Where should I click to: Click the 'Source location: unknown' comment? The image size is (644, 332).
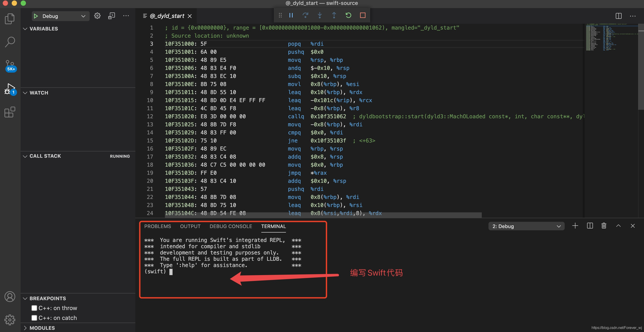(207, 36)
